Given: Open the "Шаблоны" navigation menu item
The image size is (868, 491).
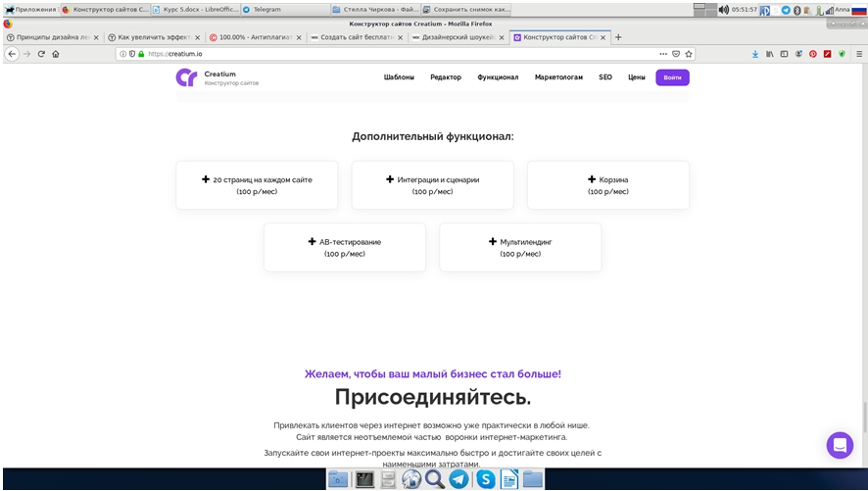Looking at the screenshot, I should [x=399, y=77].
